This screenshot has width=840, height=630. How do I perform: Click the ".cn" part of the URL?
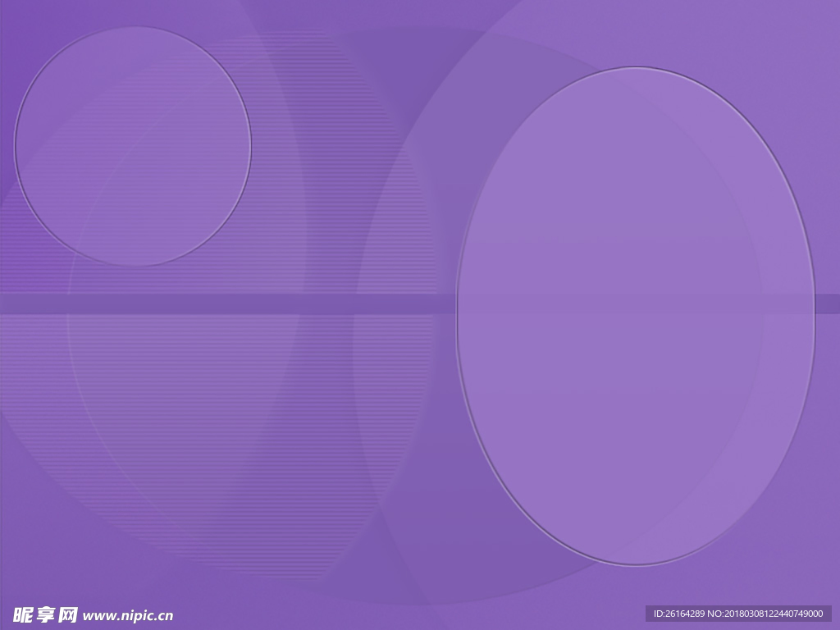164,615
